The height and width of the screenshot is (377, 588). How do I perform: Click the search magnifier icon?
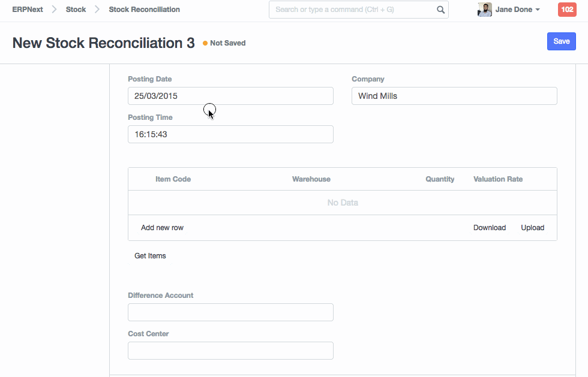pos(440,10)
